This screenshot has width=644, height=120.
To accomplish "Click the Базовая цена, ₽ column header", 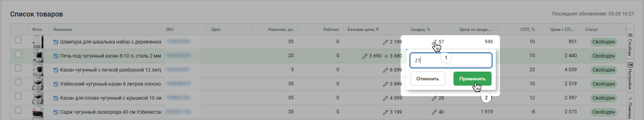I will (x=363, y=29).
